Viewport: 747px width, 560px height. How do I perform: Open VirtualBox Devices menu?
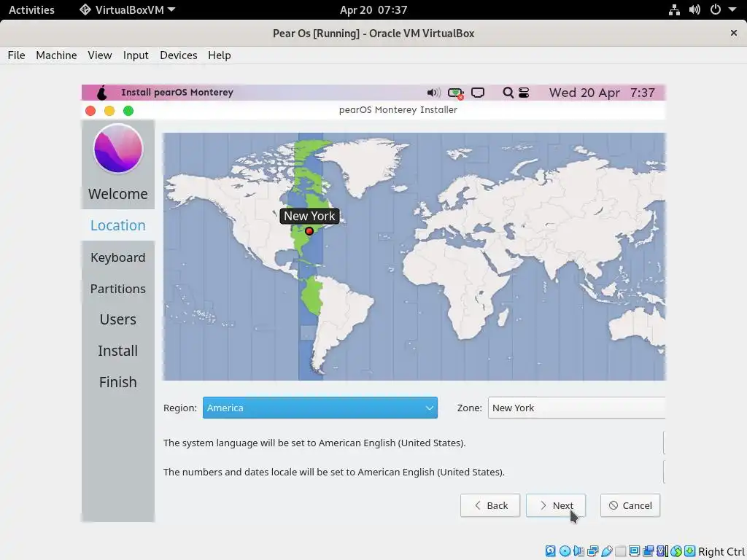[179, 55]
